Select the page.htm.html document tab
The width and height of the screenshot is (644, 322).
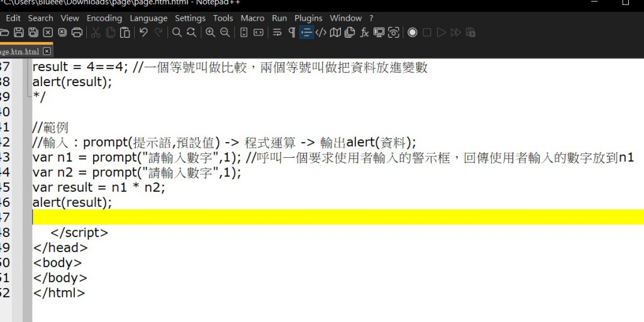click(x=26, y=51)
